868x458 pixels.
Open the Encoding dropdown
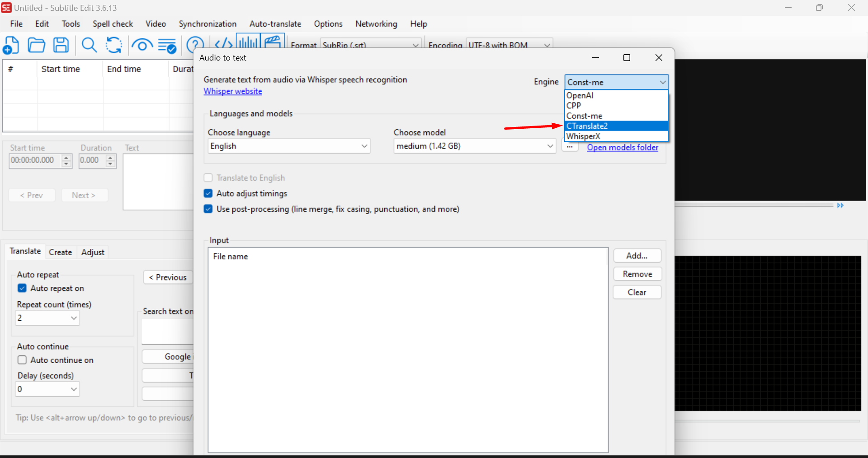(509, 44)
